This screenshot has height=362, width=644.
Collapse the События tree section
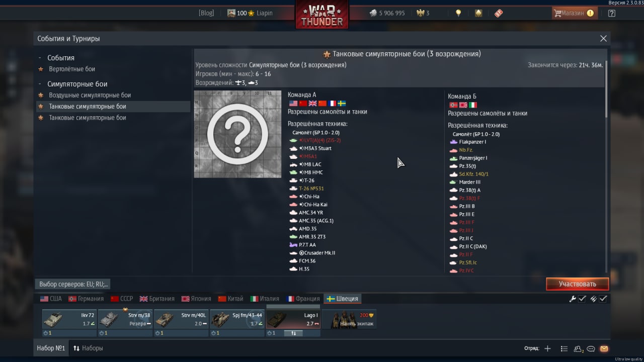pos(40,58)
